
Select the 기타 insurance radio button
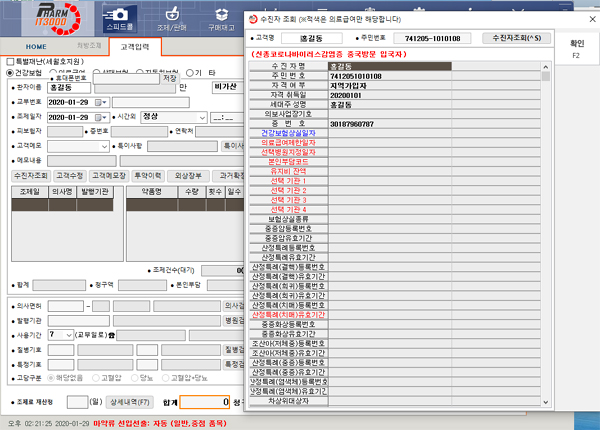(189, 73)
